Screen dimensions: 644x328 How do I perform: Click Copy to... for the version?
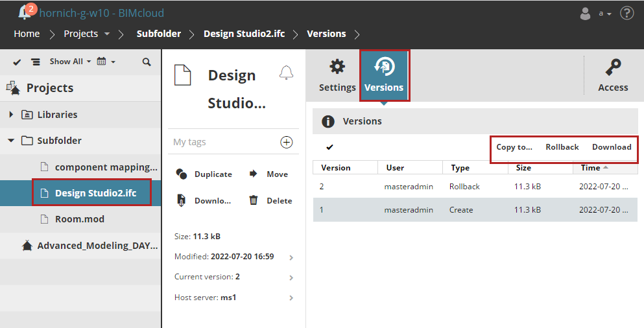coord(514,147)
